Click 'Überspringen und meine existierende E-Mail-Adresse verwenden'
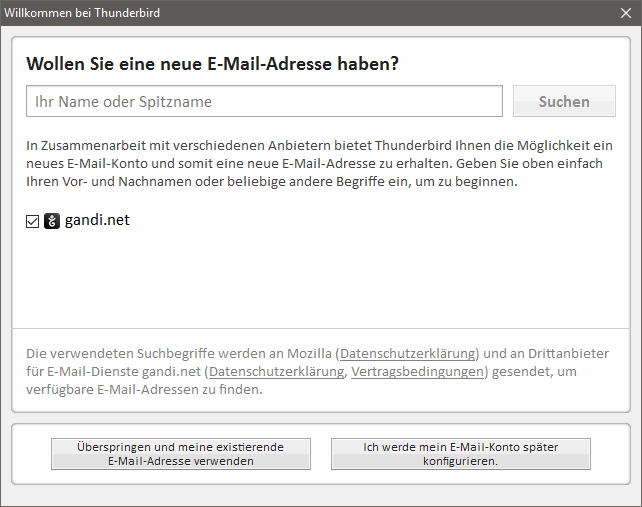 coord(181,454)
